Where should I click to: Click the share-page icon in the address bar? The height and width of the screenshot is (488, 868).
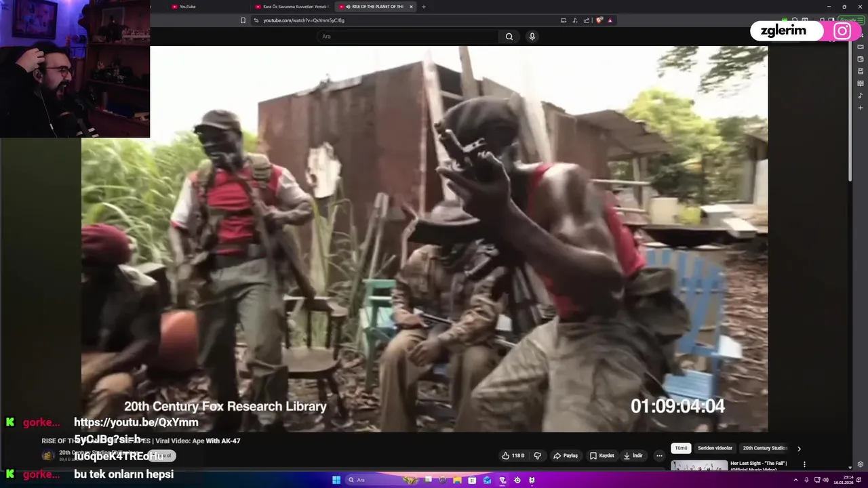587,20
